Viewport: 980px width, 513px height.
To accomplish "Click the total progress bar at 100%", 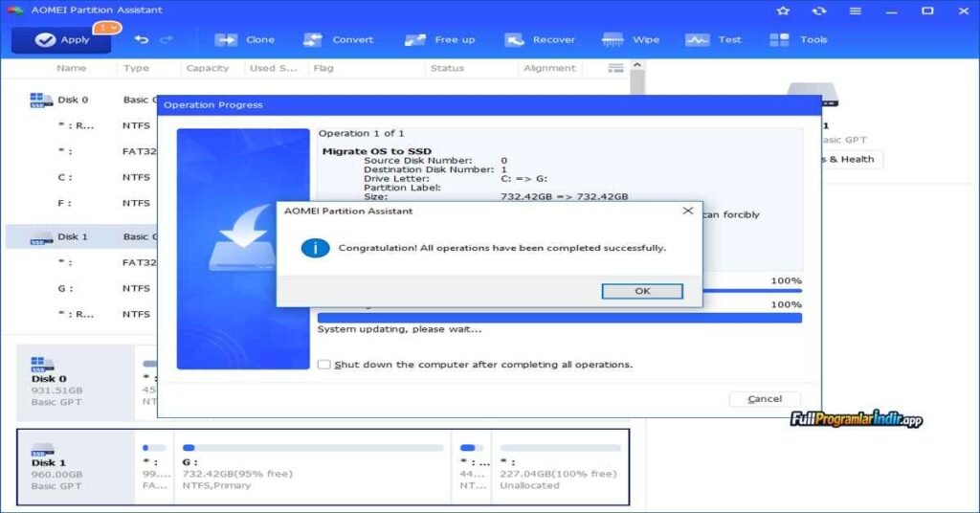I will pyautogui.click(x=559, y=318).
